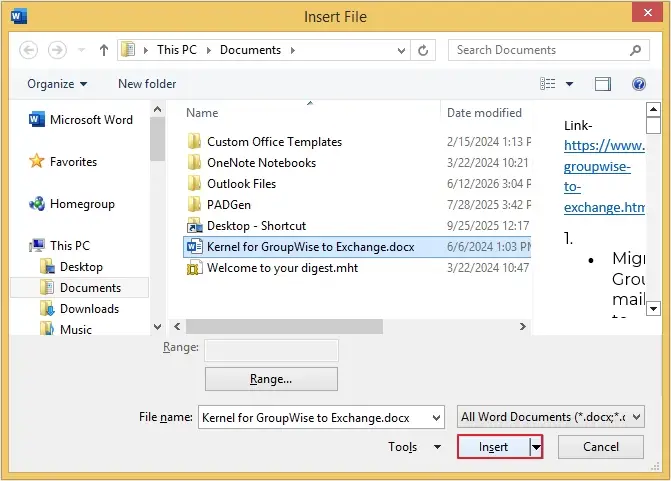This screenshot has height=481, width=671.
Task: Click preview pane scroll down arrow
Action: click(x=653, y=308)
